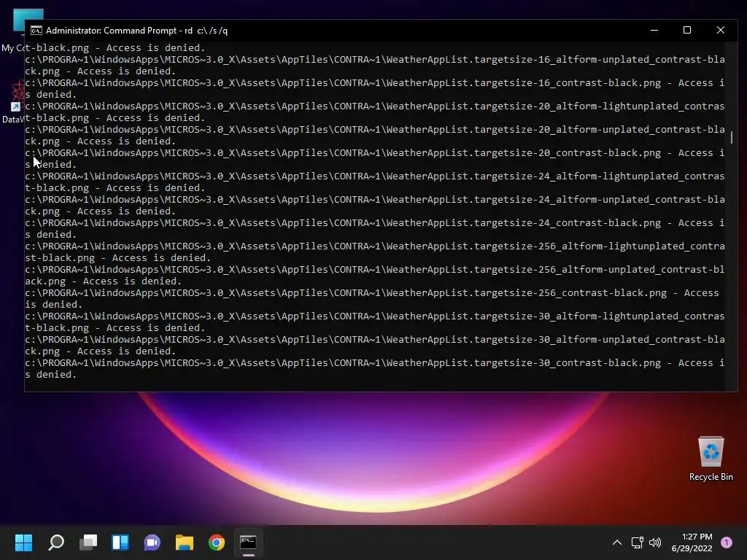Viewport: 747px width, 560px height.
Task: Open the network status tray icon
Action: point(637,542)
